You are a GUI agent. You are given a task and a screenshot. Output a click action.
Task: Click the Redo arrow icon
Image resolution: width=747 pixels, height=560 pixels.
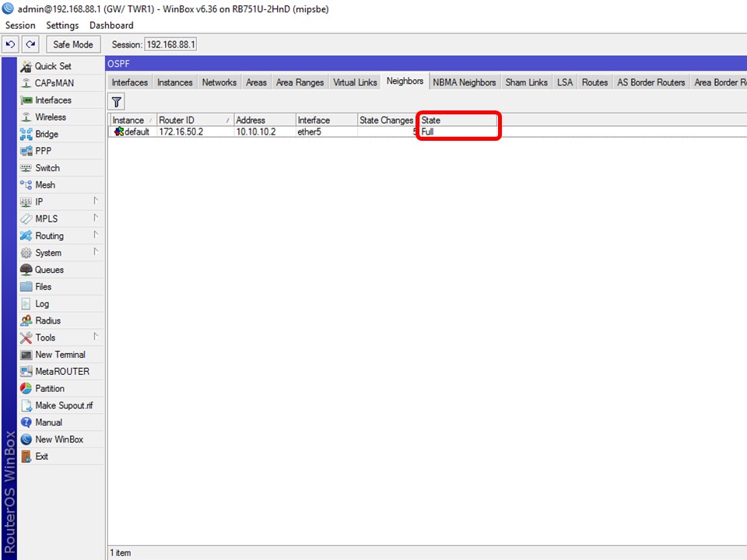click(30, 44)
